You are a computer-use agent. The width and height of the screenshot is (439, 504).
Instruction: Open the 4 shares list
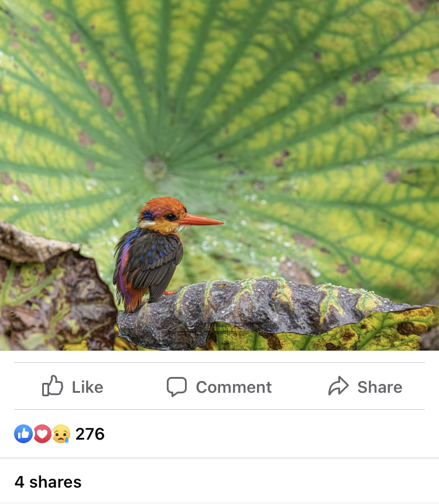click(48, 482)
